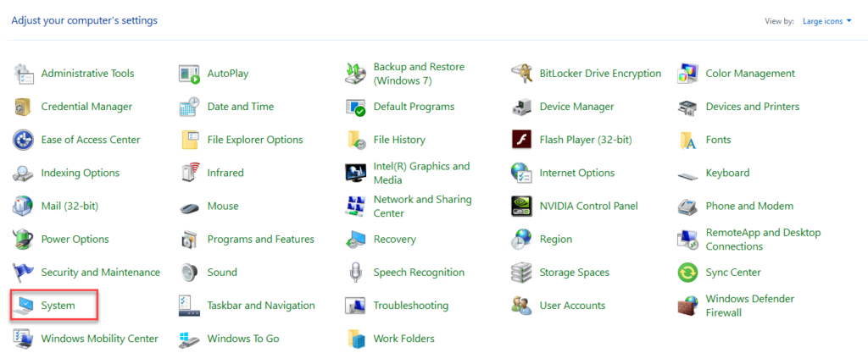Click the Power Options icon

tap(24, 239)
